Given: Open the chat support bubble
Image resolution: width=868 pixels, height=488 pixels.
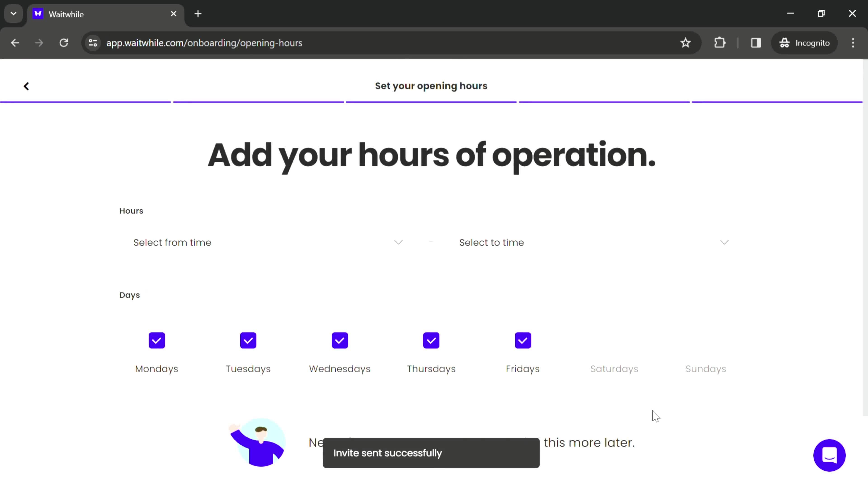Looking at the screenshot, I should 829,455.
